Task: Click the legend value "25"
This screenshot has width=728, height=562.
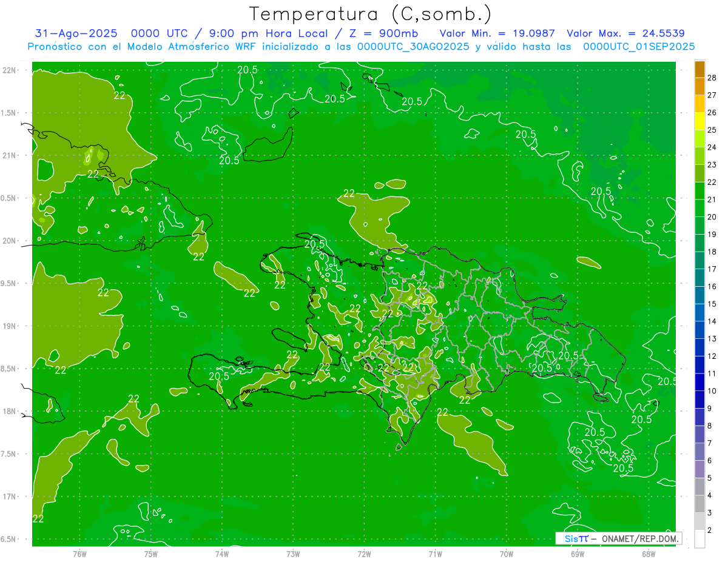Action: pyautogui.click(x=712, y=130)
